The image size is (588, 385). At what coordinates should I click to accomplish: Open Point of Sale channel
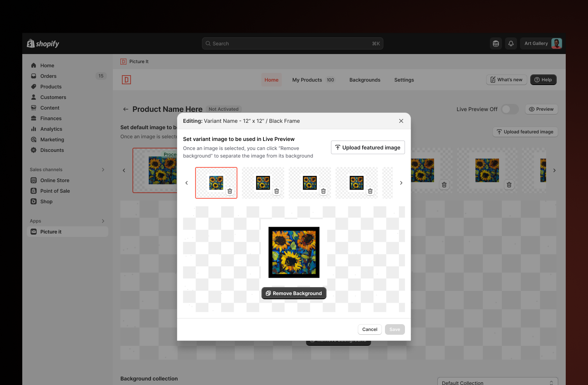(x=68, y=191)
